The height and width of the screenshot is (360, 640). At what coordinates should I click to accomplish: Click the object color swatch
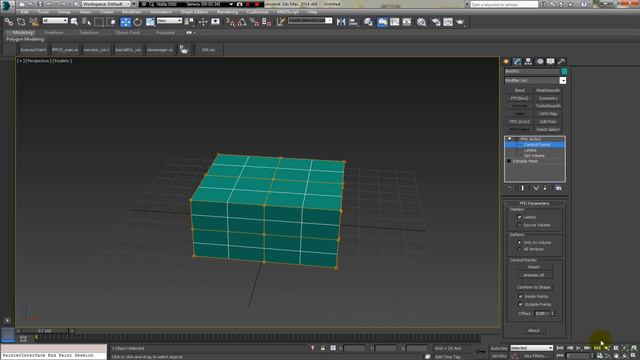click(x=564, y=71)
